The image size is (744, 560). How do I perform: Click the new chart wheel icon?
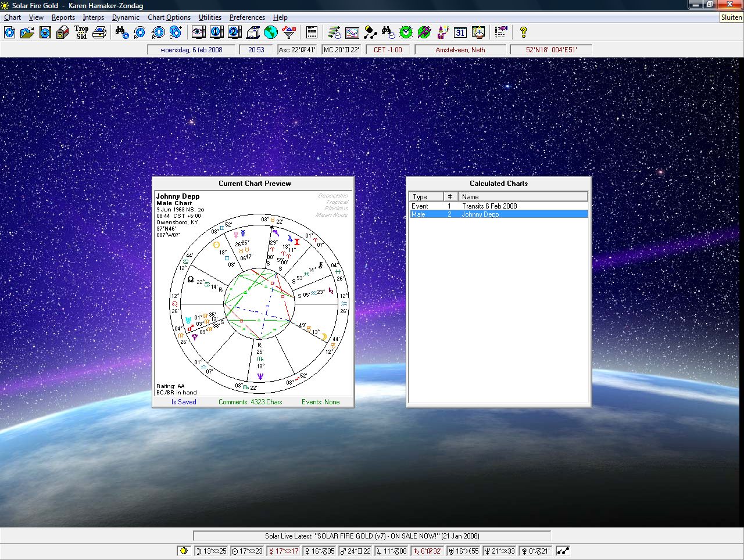tap(10, 33)
